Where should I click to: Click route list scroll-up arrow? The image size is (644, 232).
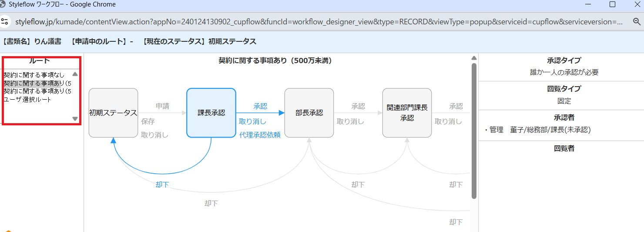[75, 74]
